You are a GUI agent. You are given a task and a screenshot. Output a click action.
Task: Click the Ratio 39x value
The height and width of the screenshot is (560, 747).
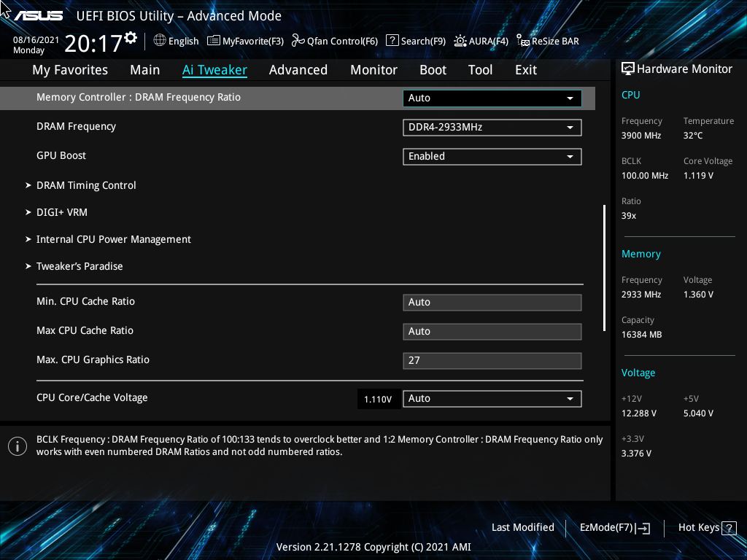click(x=628, y=215)
